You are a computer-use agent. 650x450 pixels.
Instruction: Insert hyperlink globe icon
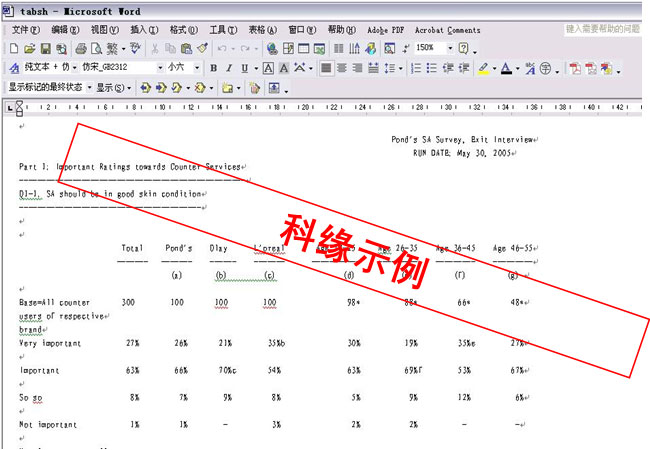[x=272, y=48]
